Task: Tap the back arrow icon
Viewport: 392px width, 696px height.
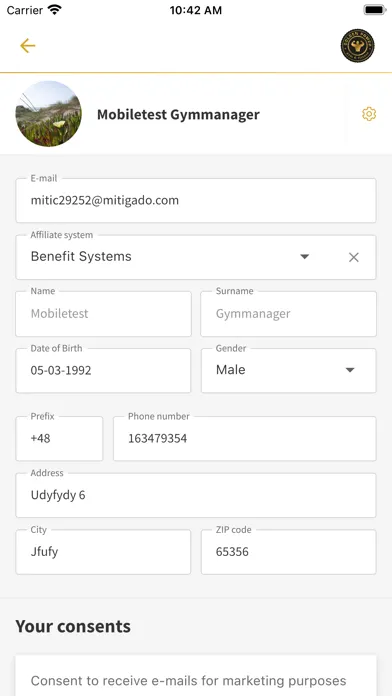Action: [28, 46]
